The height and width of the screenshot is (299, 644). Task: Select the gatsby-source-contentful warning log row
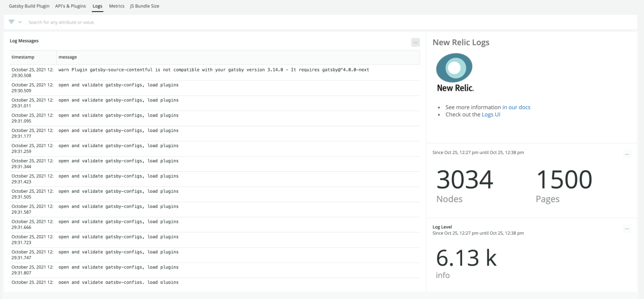pos(215,70)
